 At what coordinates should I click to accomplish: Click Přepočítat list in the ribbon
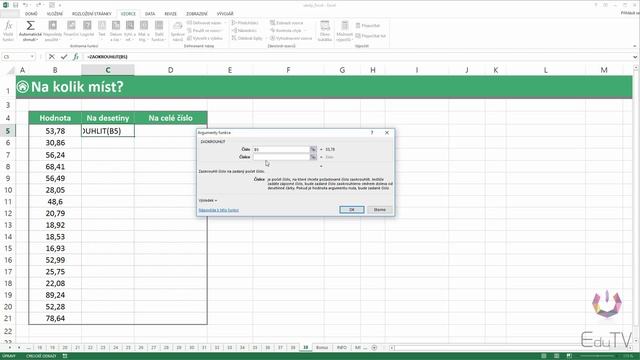371,36
